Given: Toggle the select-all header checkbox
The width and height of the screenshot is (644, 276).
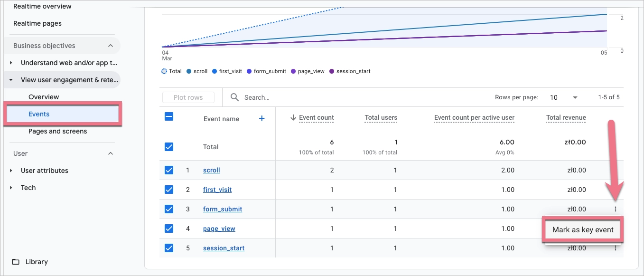Looking at the screenshot, I should [169, 117].
